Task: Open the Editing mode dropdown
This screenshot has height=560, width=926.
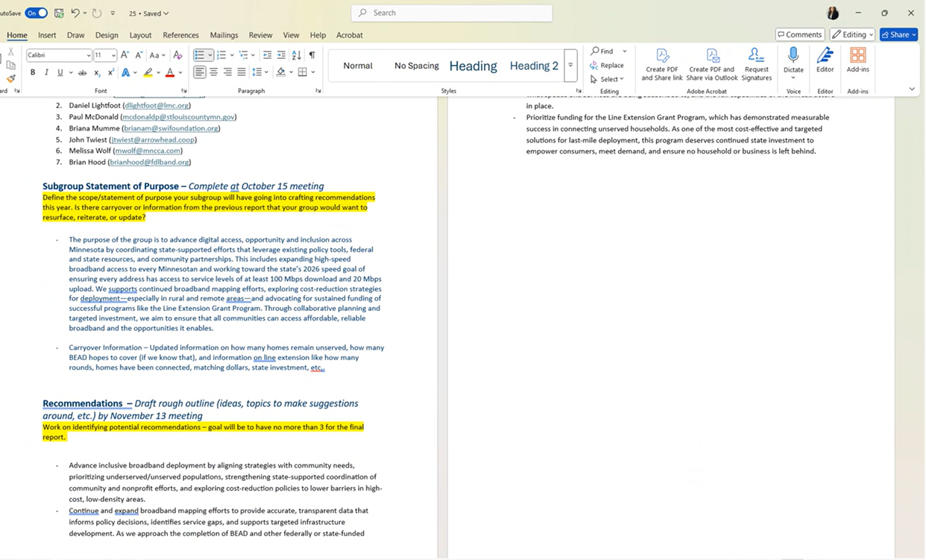Action: (852, 34)
